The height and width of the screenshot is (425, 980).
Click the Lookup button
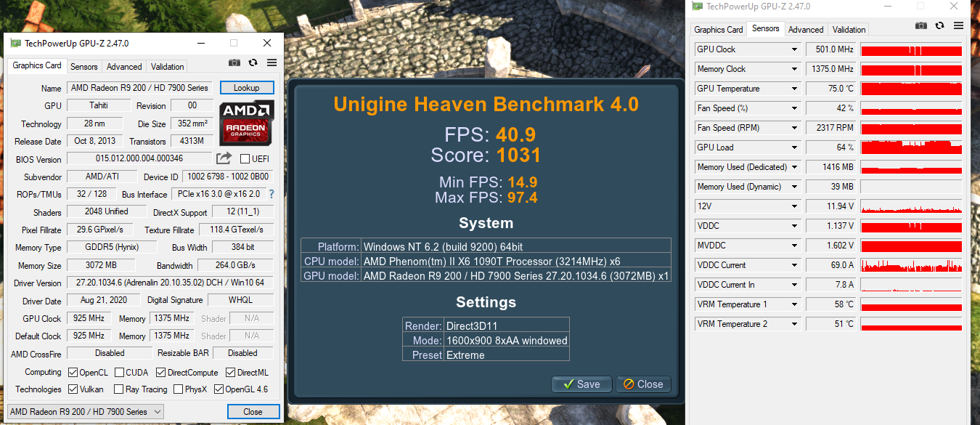pyautogui.click(x=247, y=88)
